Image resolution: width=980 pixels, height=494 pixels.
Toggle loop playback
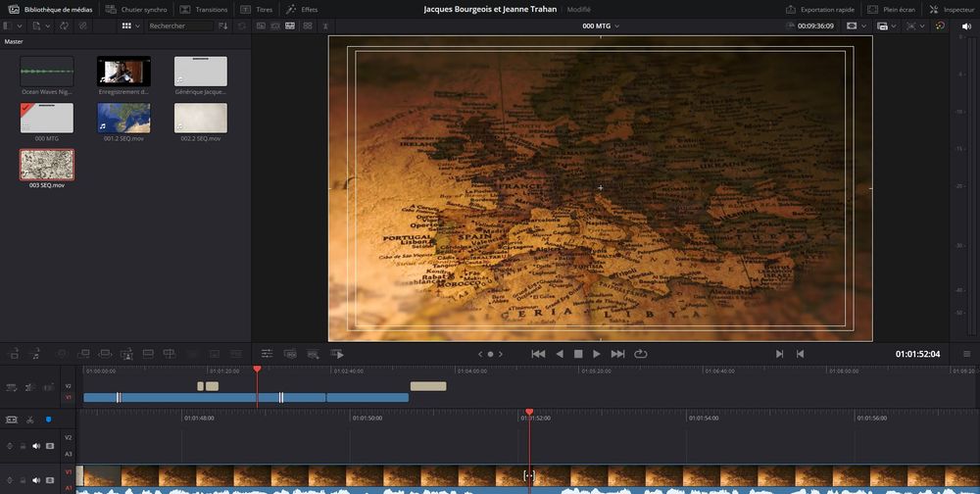point(641,354)
